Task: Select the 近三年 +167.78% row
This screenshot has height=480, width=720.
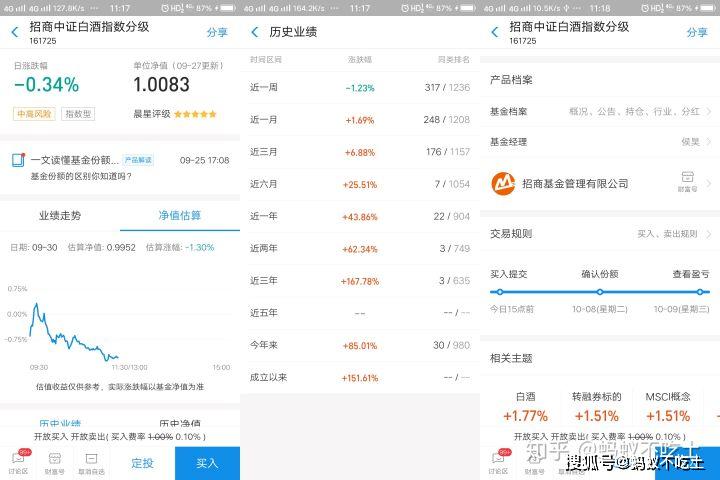Action: 360,281
